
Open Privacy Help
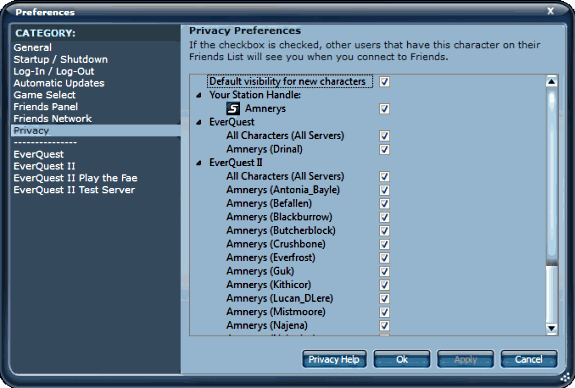334,359
